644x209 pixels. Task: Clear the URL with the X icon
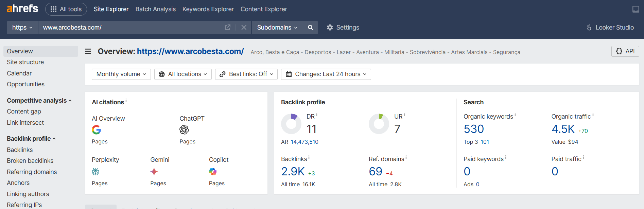click(244, 28)
